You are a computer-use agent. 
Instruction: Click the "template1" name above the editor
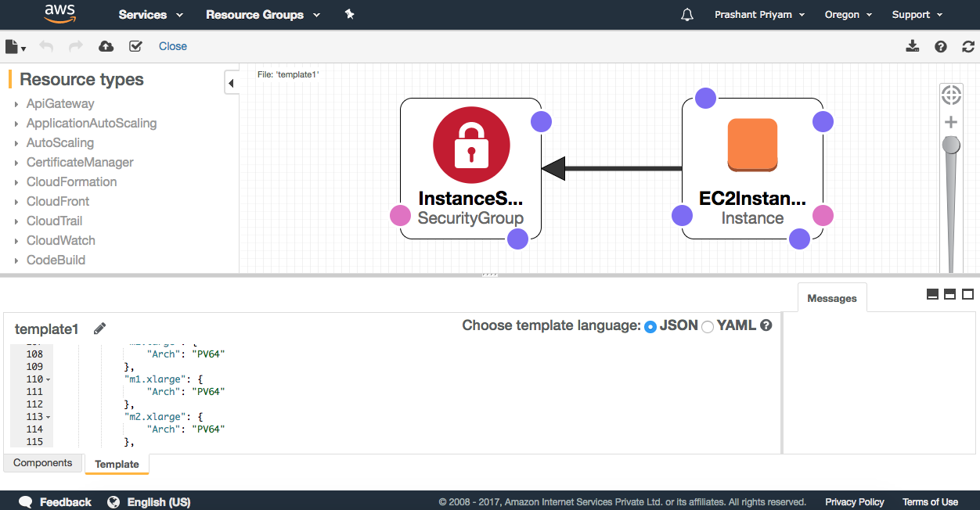(47, 329)
